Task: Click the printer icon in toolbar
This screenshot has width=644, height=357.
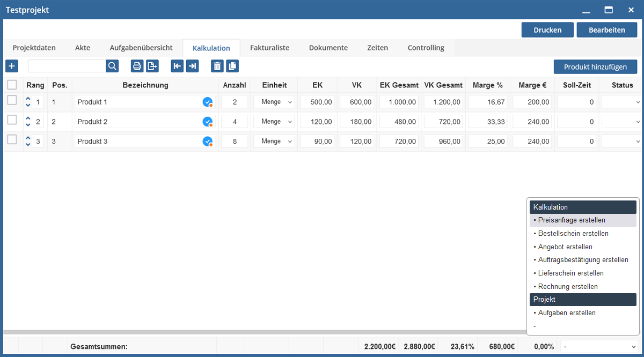Action: click(x=137, y=66)
